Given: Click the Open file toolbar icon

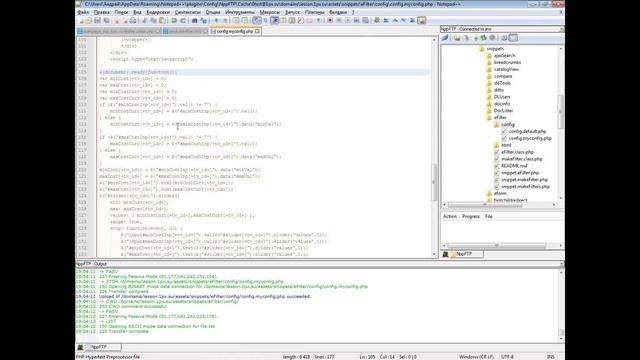Looking at the screenshot, I should click(x=89, y=20).
